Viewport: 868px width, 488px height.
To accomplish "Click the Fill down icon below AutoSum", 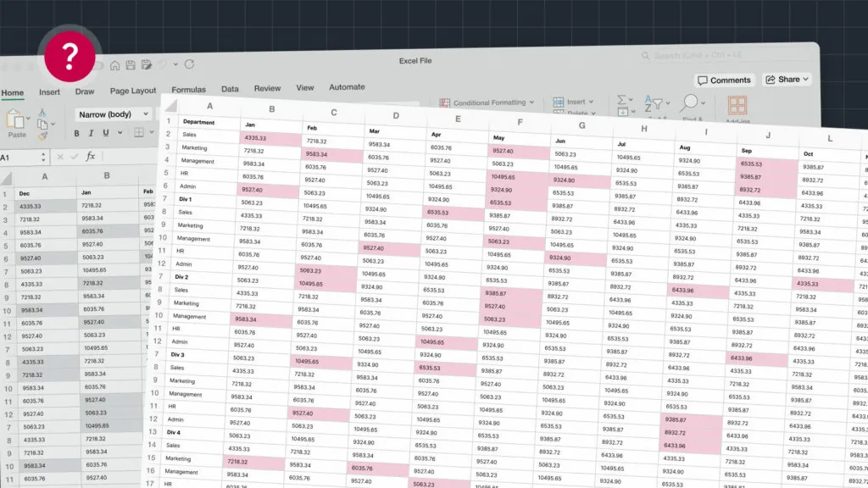I will click(622, 113).
